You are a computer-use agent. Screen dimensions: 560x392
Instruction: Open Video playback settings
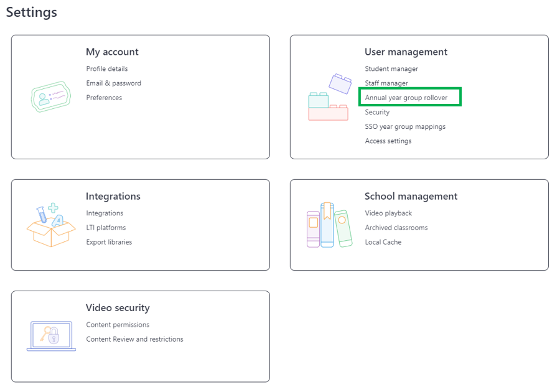[388, 213]
